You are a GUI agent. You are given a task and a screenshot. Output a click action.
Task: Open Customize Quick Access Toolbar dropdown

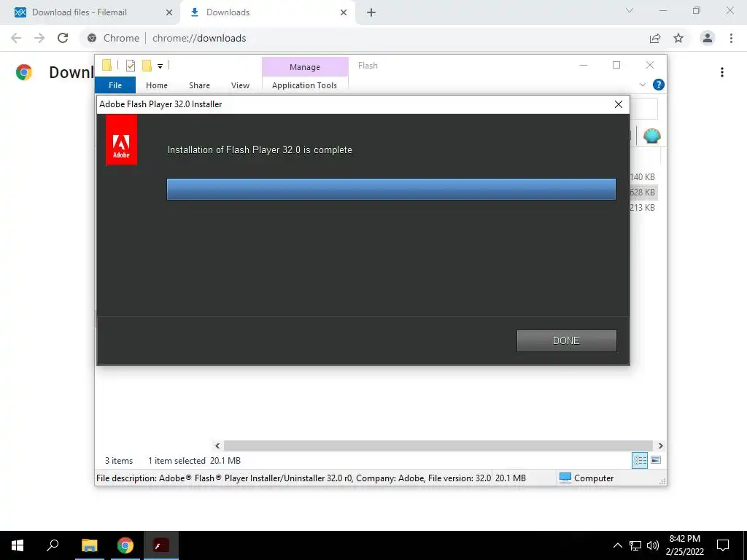point(160,66)
